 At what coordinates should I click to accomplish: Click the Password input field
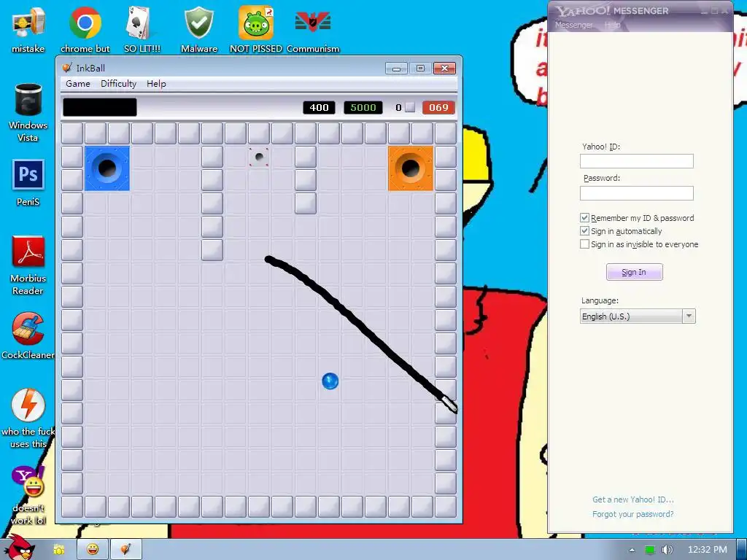[636, 192]
